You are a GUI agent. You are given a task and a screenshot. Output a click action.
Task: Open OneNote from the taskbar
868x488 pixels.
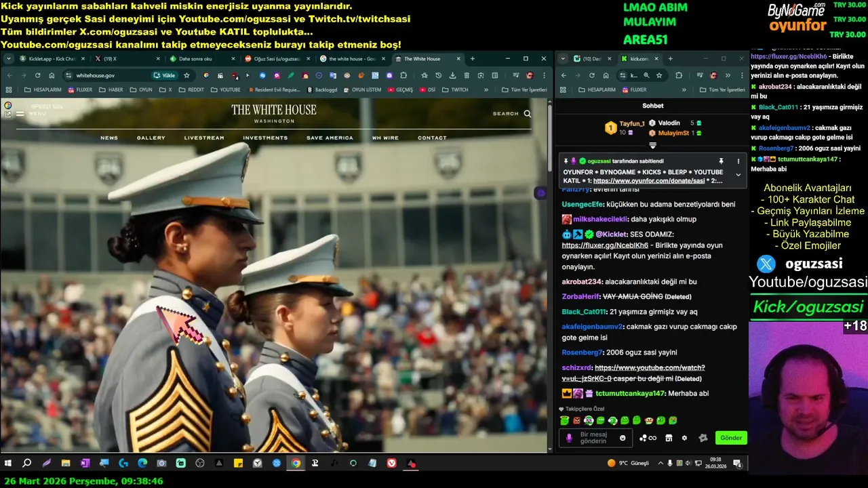pos(85,464)
